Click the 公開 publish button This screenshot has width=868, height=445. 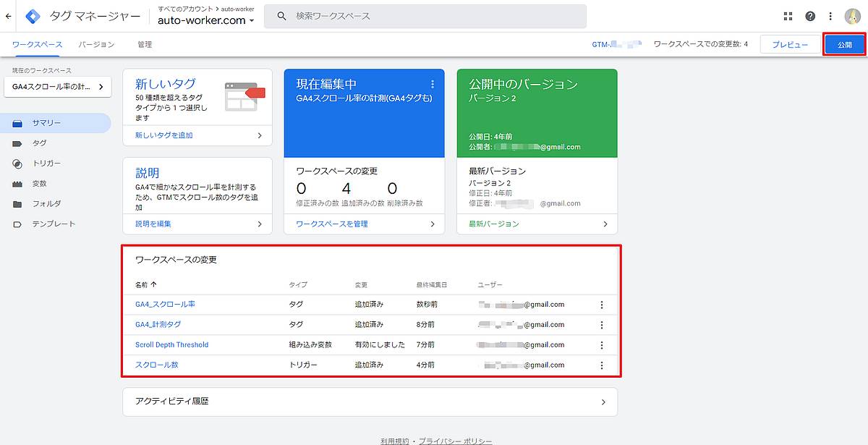(x=846, y=44)
